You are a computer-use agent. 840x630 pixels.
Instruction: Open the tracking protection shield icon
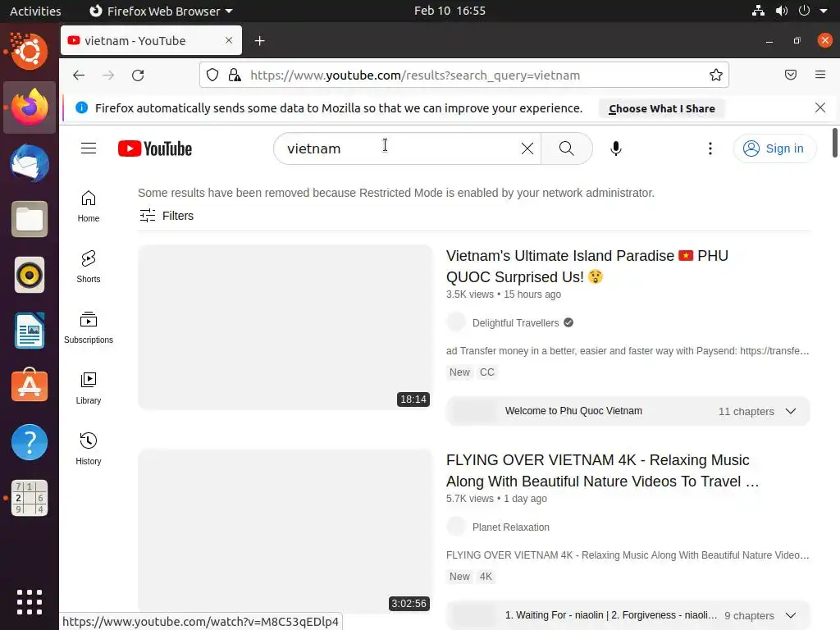point(212,75)
